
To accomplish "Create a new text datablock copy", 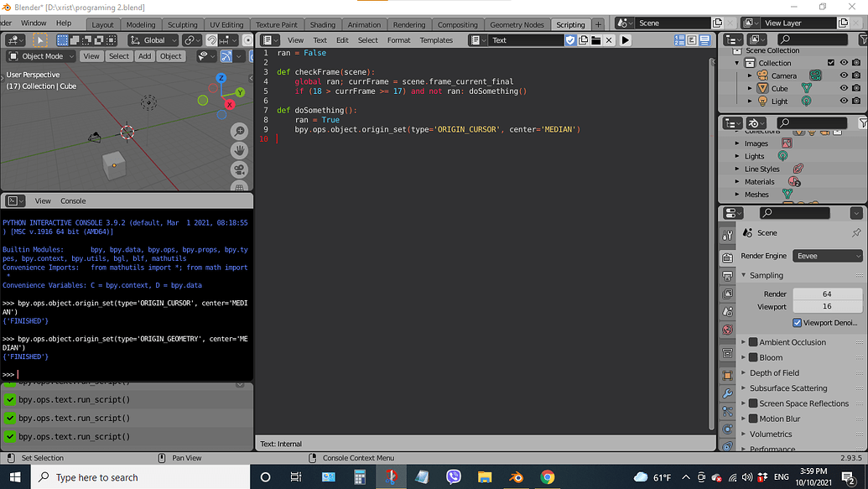I will click(583, 40).
